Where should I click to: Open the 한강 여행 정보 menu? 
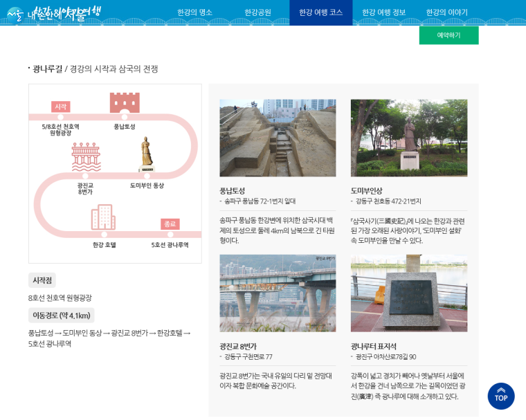pos(383,12)
